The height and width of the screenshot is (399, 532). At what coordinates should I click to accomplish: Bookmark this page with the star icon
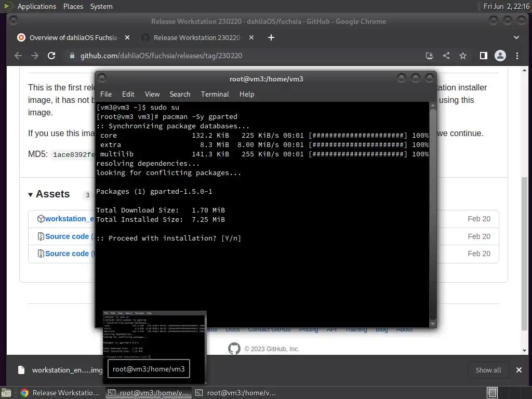[x=463, y=56]
